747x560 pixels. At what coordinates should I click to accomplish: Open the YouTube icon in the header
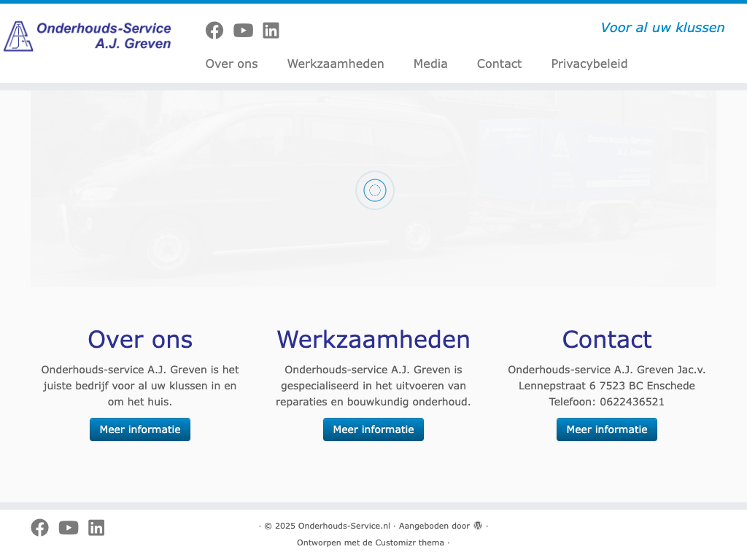[x=243, y=30]
